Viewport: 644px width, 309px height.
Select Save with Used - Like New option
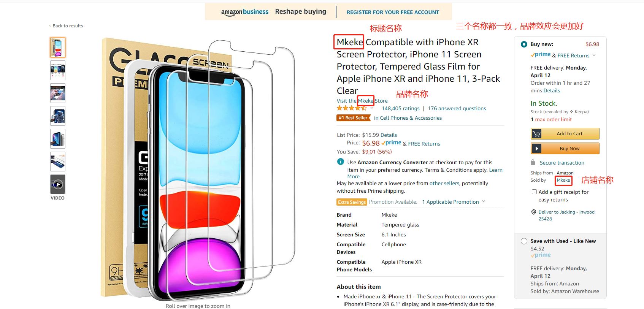click(524, 241)
